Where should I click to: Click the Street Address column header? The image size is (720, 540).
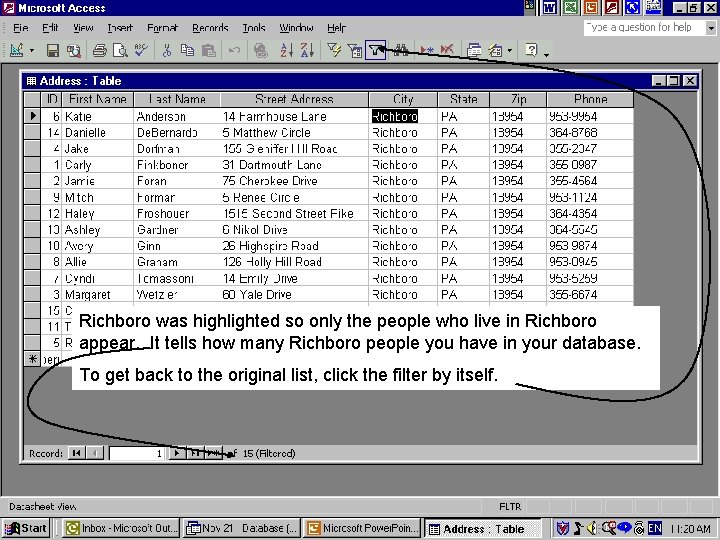[x=294, y=99]
